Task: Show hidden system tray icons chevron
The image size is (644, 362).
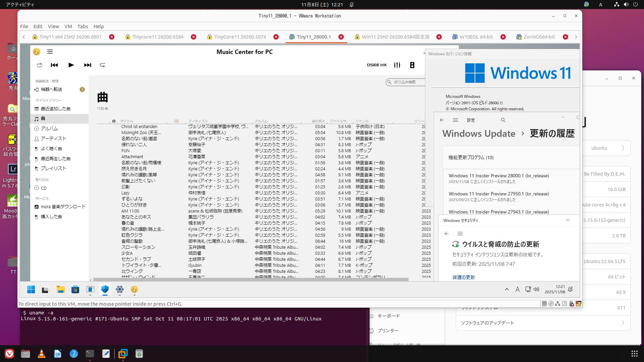Action: pyautogui.click(x=506, y=289)
